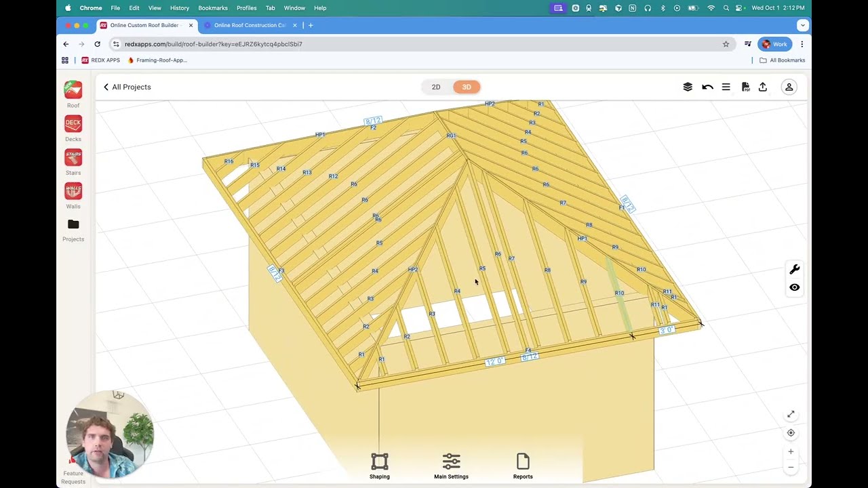This screenshot has width=868, height=488.
Task: Click the share upload icon
Action: 763,87
